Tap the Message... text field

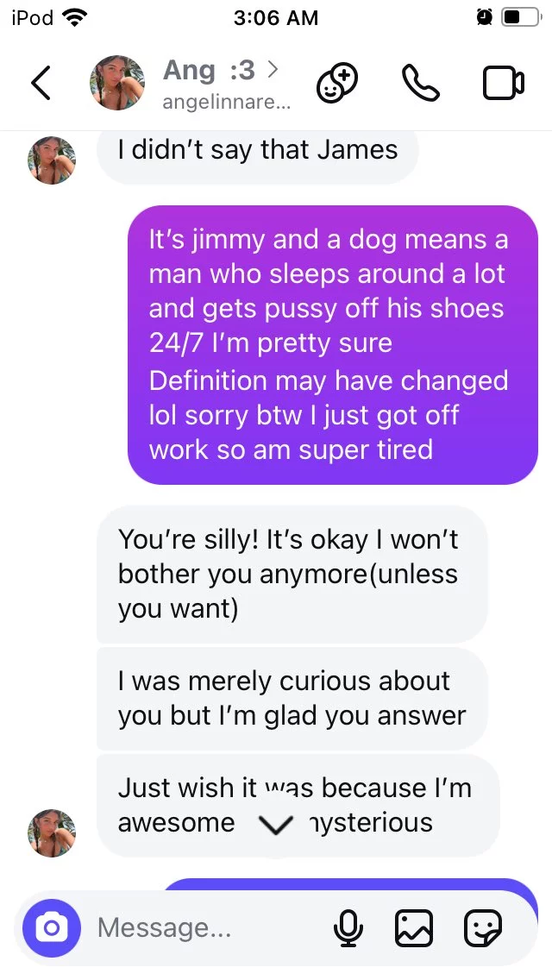click(206, 928)
